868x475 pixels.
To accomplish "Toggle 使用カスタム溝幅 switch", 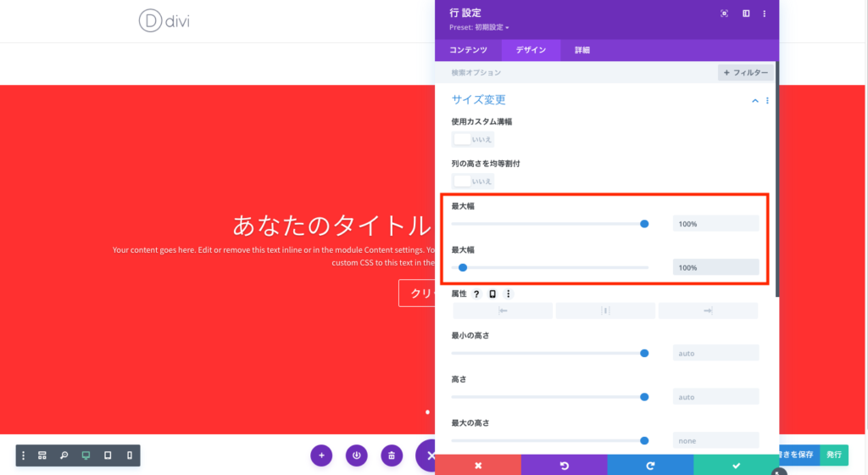I will point(472,139).
